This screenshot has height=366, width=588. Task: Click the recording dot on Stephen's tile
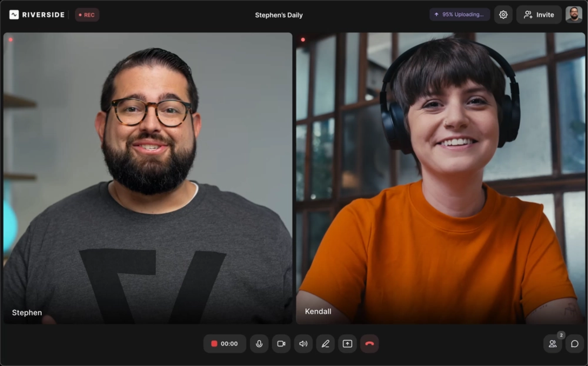(11, 39)
